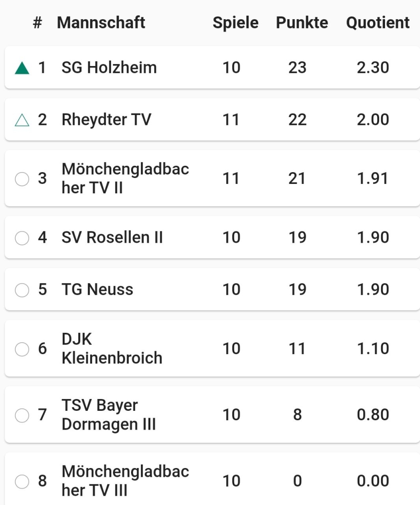Sort by the Punkte column header
The height and width of the screenshot is (505, 420).
point(302,23)
